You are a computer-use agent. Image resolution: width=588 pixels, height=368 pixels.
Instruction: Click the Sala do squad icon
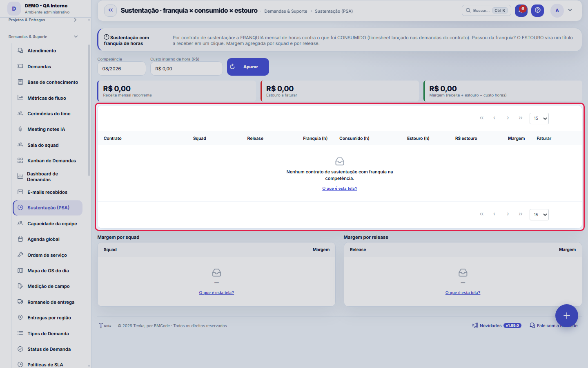pos(20,145)
